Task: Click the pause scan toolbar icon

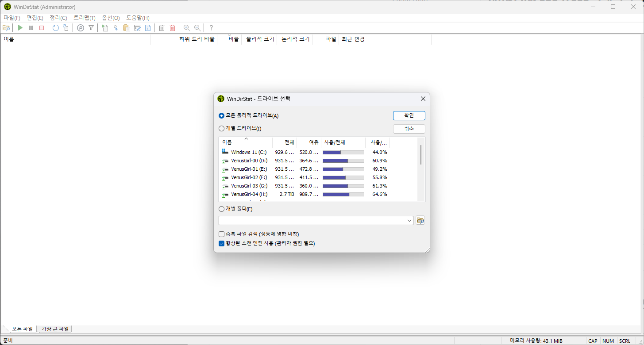Action: [31, 28]
